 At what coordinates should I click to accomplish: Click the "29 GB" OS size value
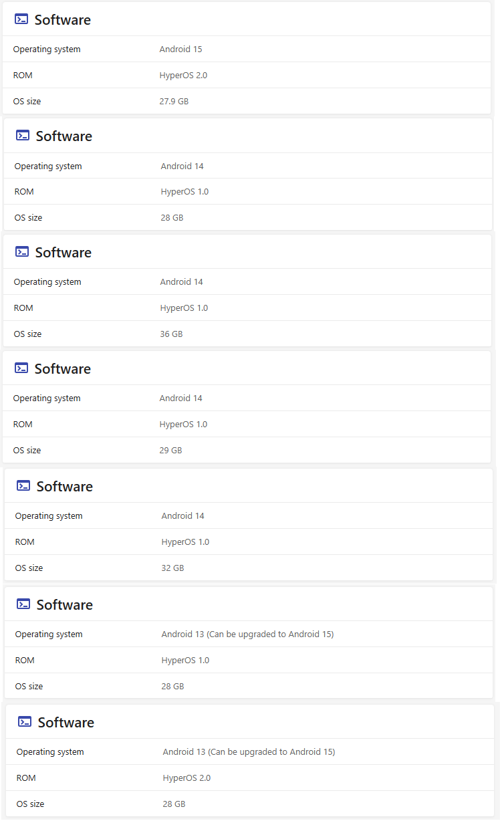coord(170,451)
